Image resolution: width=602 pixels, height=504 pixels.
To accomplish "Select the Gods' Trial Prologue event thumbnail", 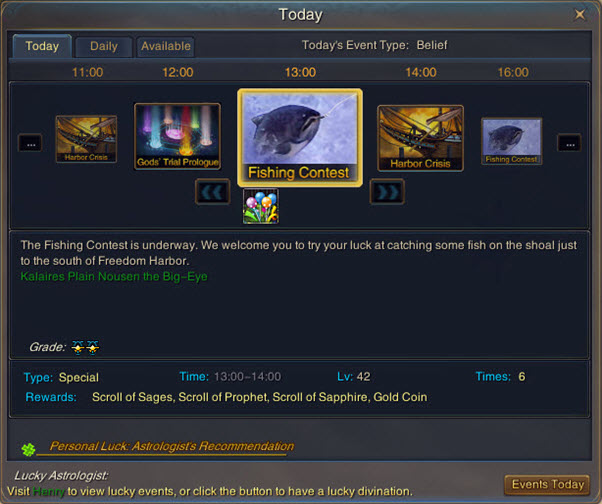I will pos(177,136).
